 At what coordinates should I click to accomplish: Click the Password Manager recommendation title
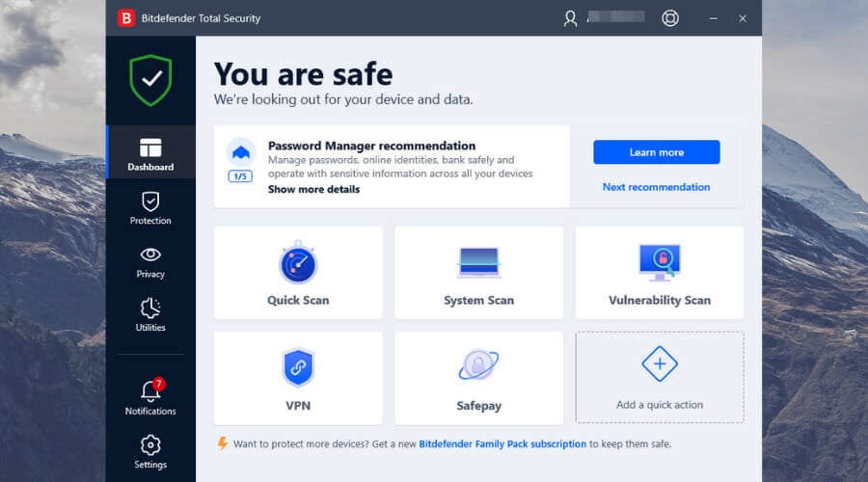click(x=371, y=146)
